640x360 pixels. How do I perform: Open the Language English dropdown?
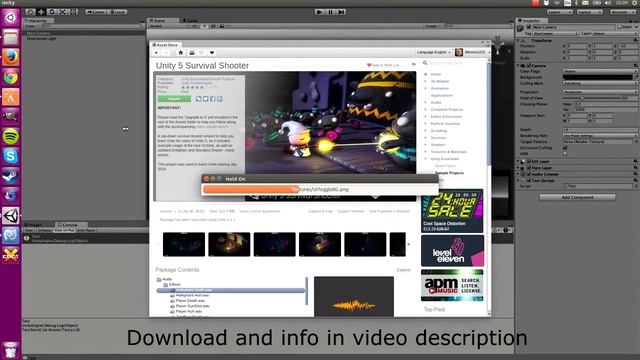pyautogui.click(x=433, y=52)
